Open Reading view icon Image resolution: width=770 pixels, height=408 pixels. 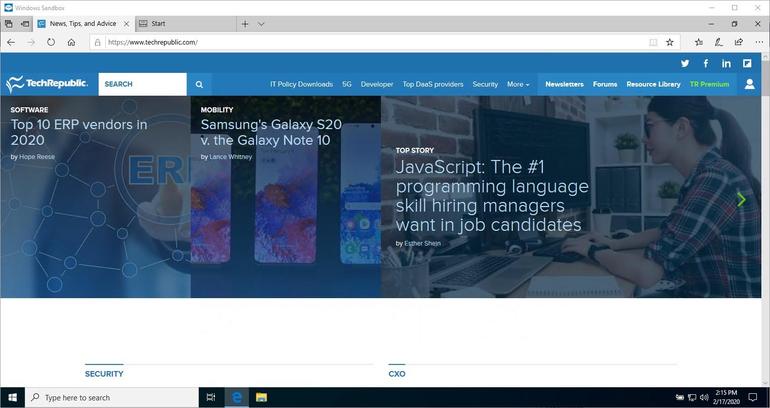tap(653, 42)
